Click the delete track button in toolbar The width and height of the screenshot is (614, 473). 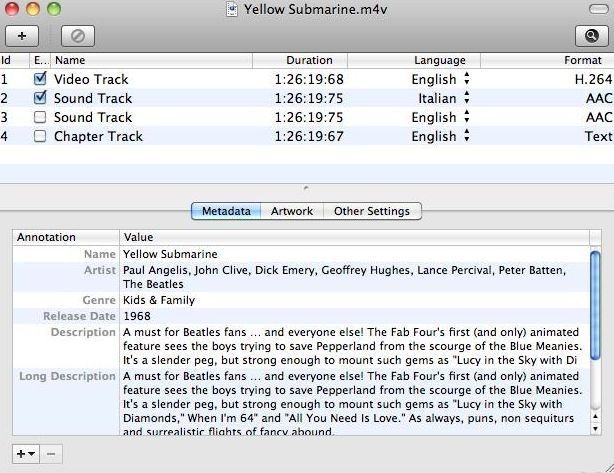click(77, 35)
